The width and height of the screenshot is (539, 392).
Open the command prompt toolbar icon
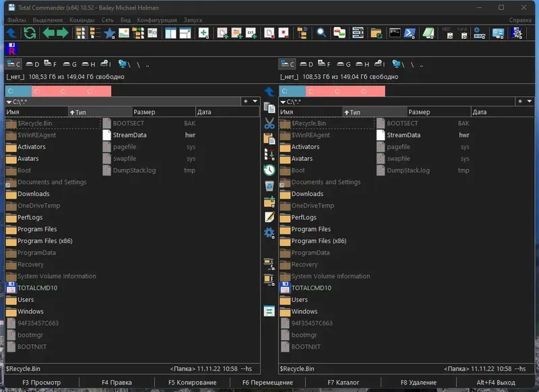(x=395, y=33)
